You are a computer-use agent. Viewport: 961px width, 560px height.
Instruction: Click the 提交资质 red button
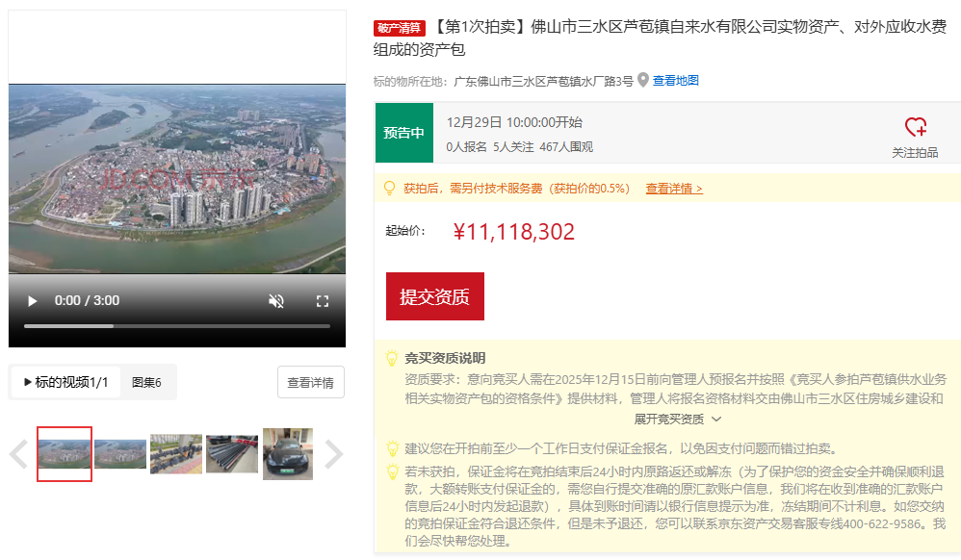(x=435, y=296)
